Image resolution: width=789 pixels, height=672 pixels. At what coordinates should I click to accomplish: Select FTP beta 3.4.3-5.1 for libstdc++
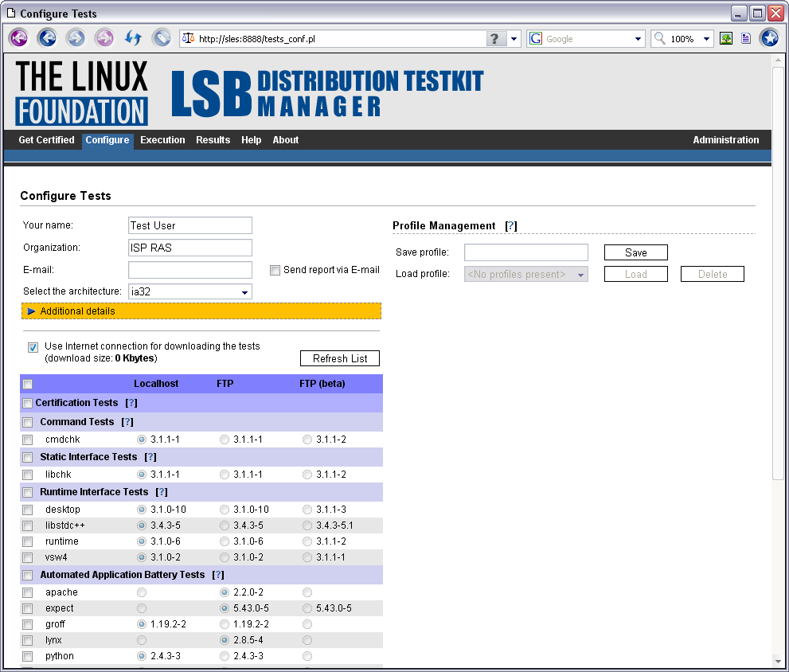307,525
